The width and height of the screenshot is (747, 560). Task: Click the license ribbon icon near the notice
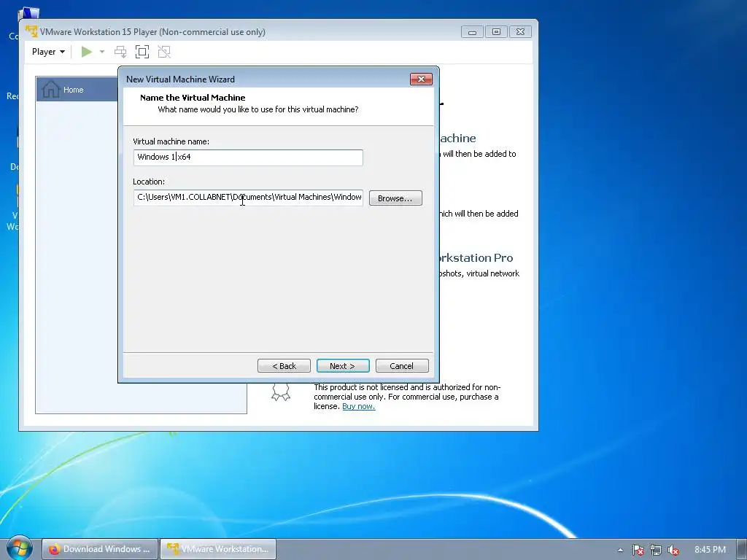(281, 392)
